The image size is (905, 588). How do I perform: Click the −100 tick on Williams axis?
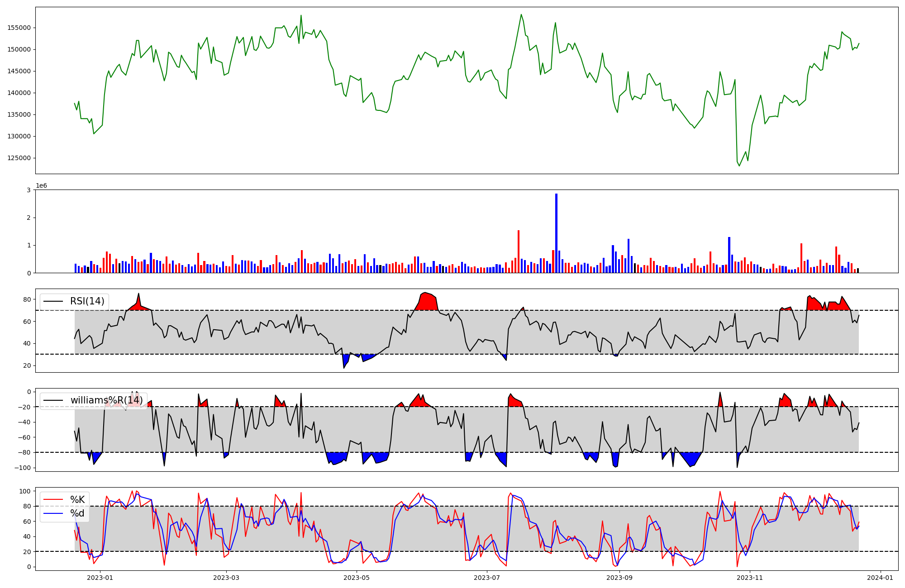[23, 468]
